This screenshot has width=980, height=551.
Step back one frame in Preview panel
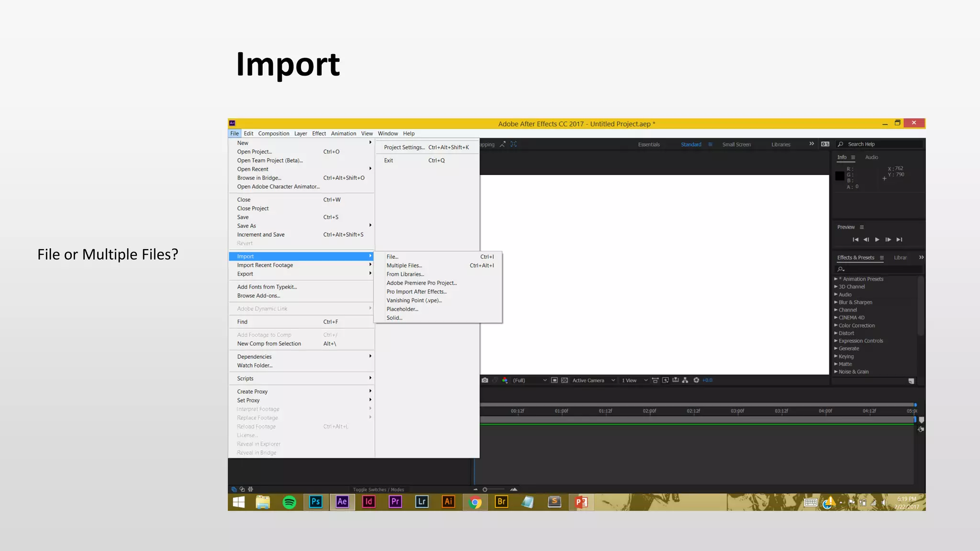pos(866,240)
